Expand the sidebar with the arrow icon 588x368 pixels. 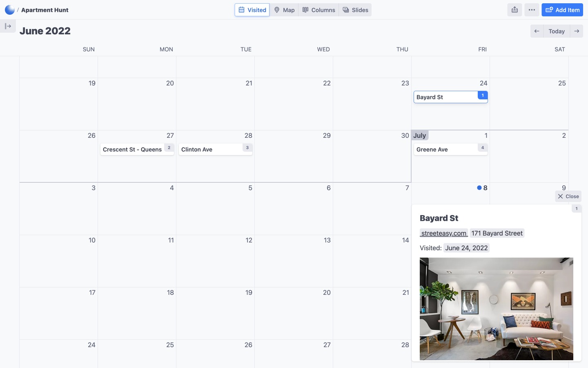click(8, 26)
